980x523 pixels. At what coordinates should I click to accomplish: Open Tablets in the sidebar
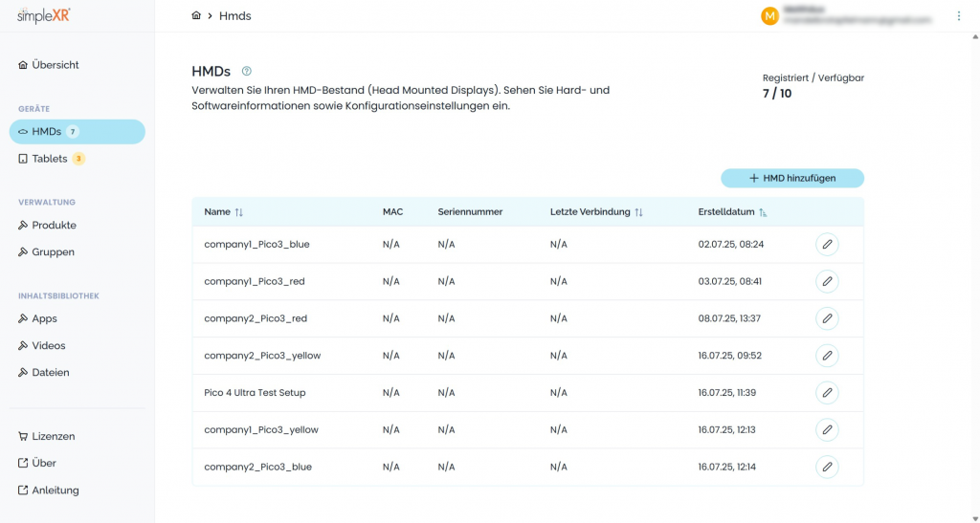[x=50, y=159]
